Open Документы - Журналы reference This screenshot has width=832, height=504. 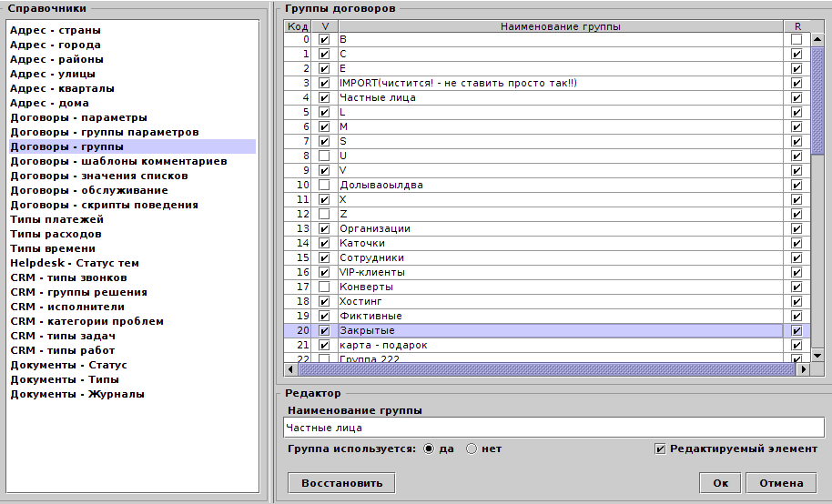coord(76,394)
